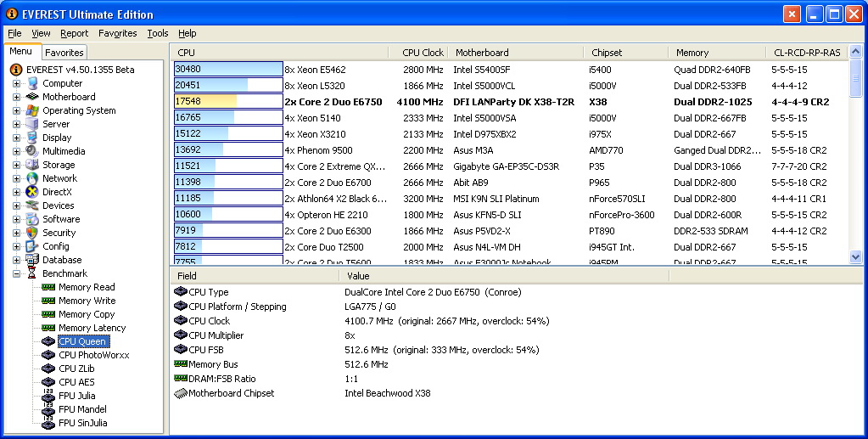
Task: Select the CPU Queen benchmark
Action: (82, 341)
